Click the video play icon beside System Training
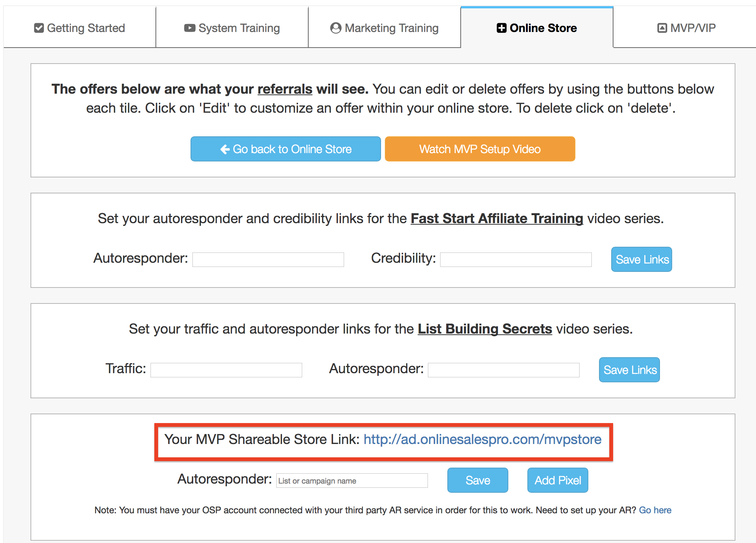The width and height of the screenshot is (756, 543). coord(189,28)
